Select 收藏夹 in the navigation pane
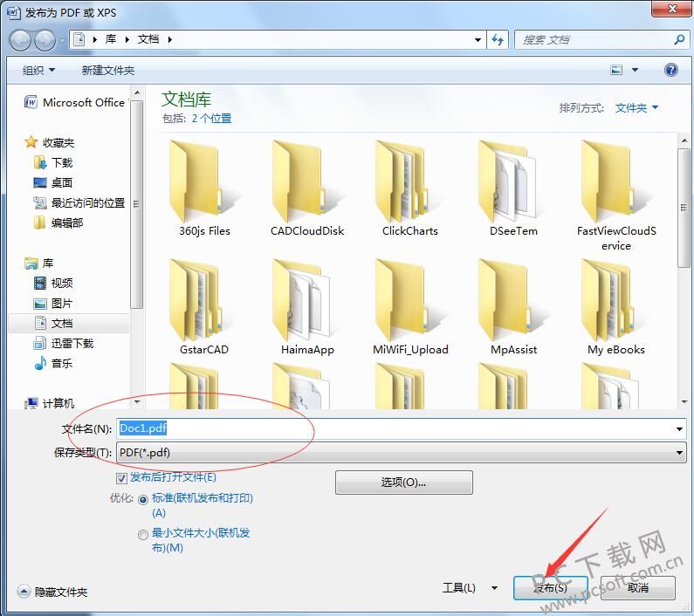This screenshot has height=616, width=694. tap(50, 142)
